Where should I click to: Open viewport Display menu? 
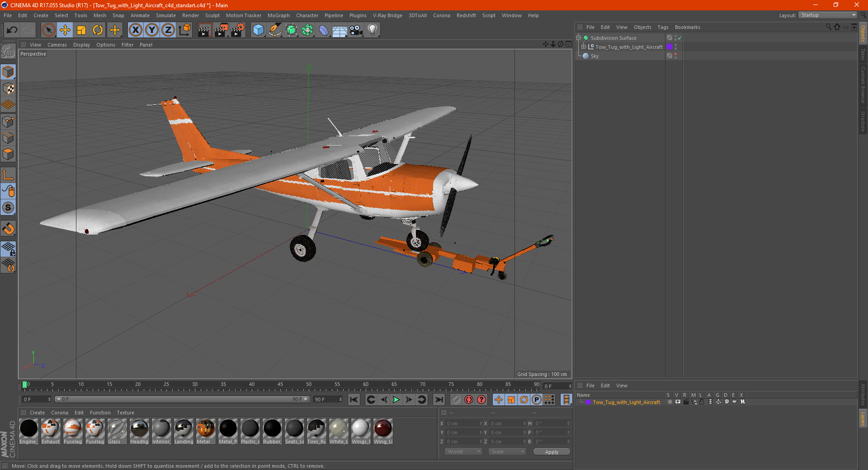[x=82, y=45]
